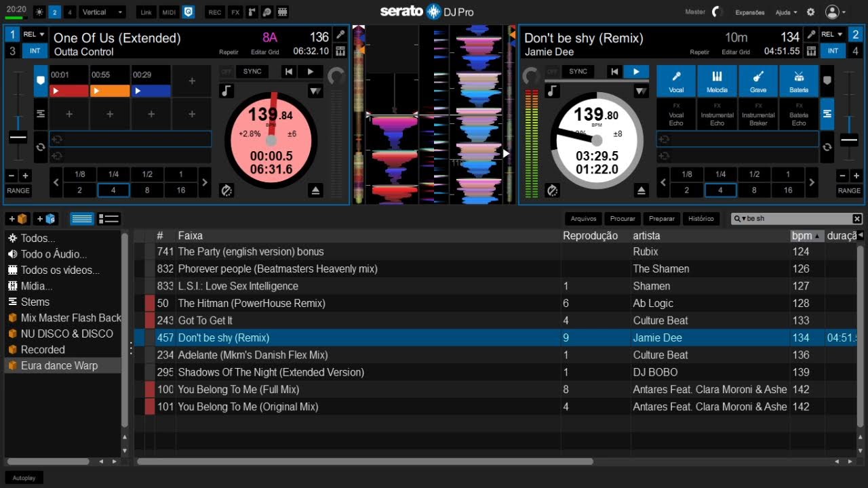Switch library to simple list view

[x=83, y=218]
